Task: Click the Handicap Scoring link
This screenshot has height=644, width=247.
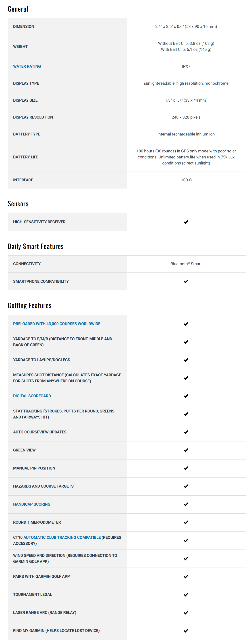Action: coord(31,504)
